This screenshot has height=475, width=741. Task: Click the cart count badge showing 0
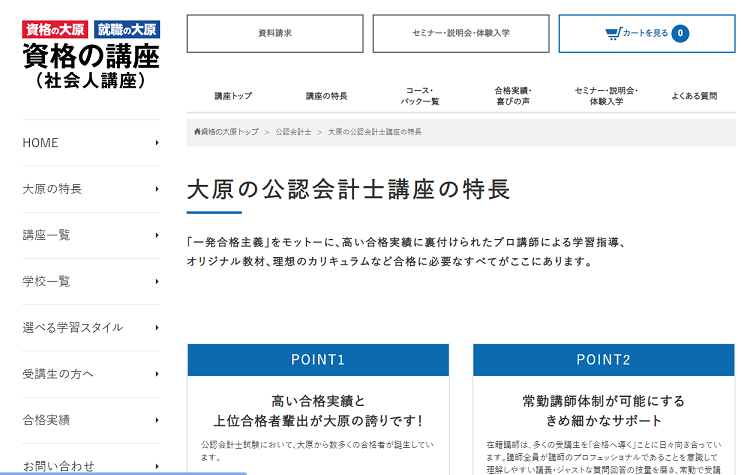tap(680, 33)
